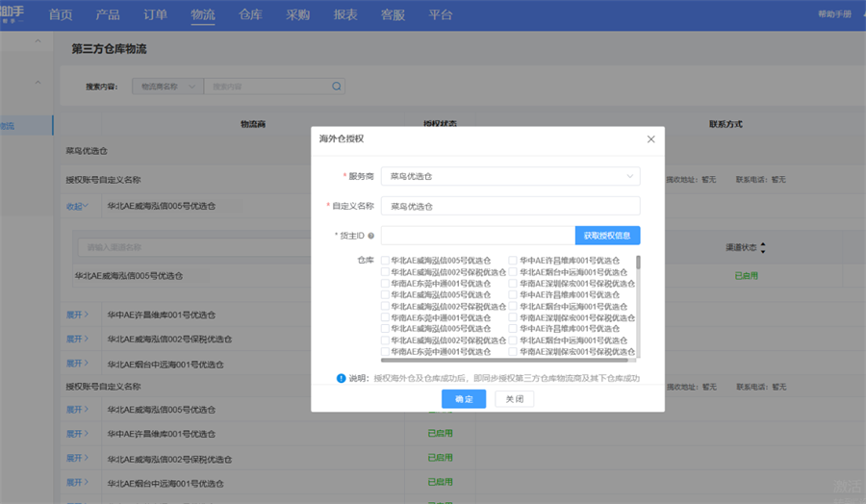Viewport: 866px width, 504px height.
Task: Close the 海外仓授权 dialog with the X
Action: pyautogui.click(x=651, y=139)
